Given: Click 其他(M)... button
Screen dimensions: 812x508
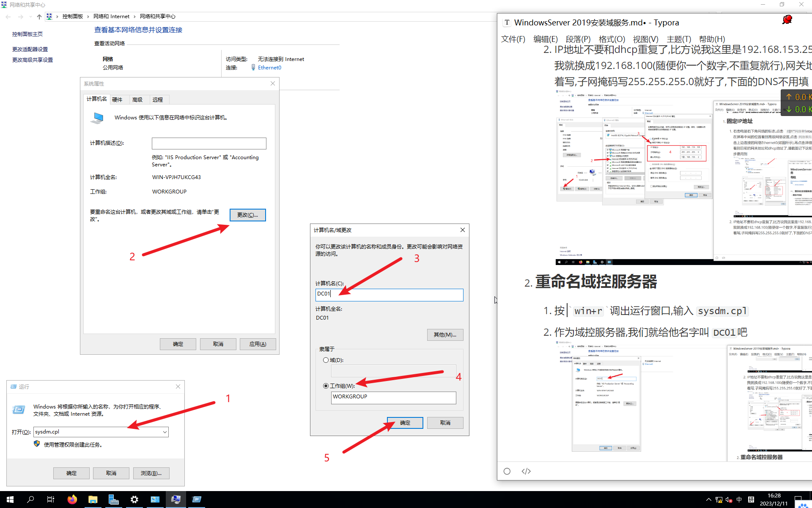Looking at the screenshot, I should (445, 335).
